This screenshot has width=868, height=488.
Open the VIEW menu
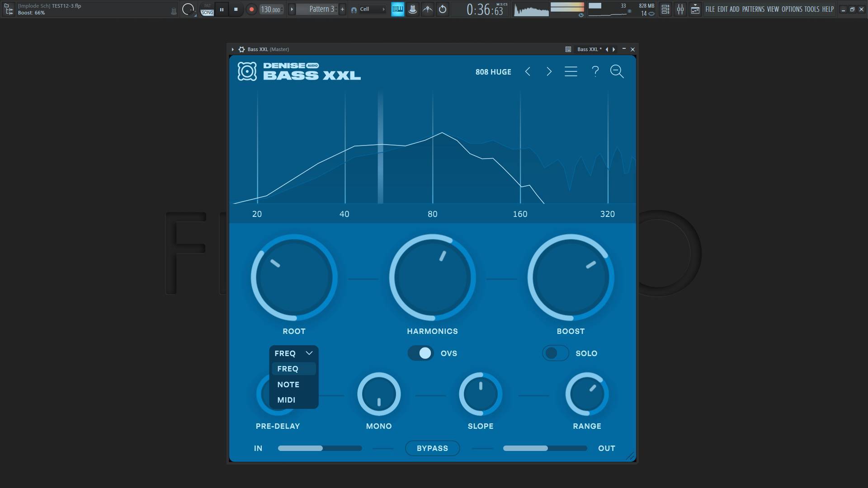tap(773, 9)
